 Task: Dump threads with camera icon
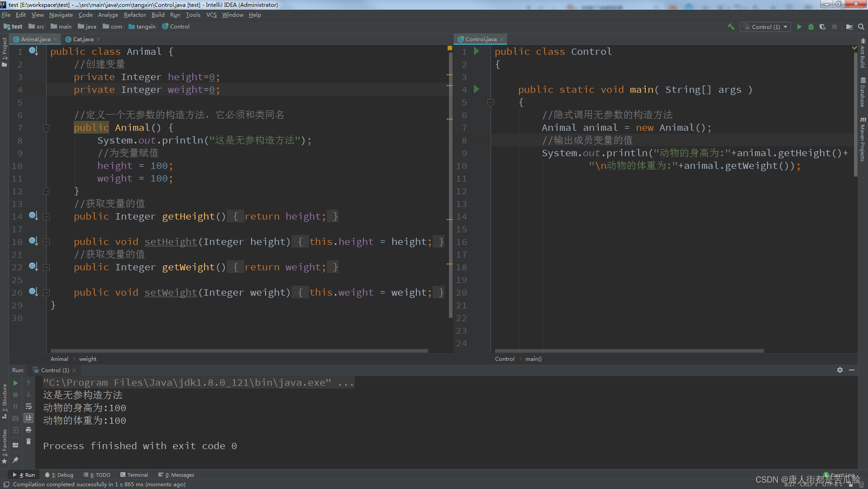(x=15, y=418)
